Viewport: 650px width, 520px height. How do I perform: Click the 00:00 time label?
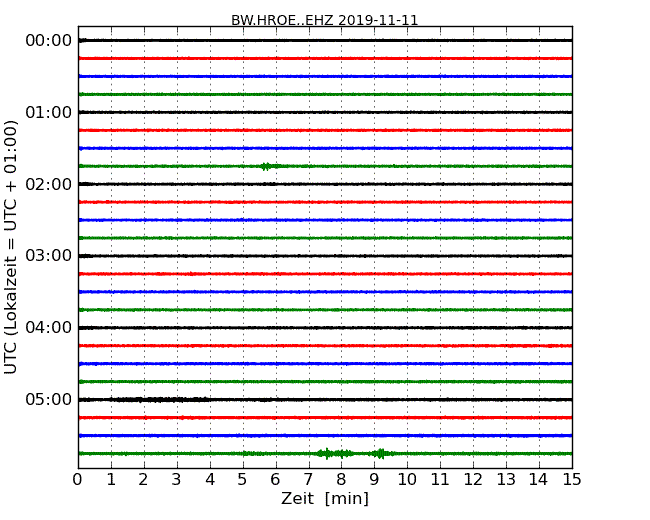49,41
